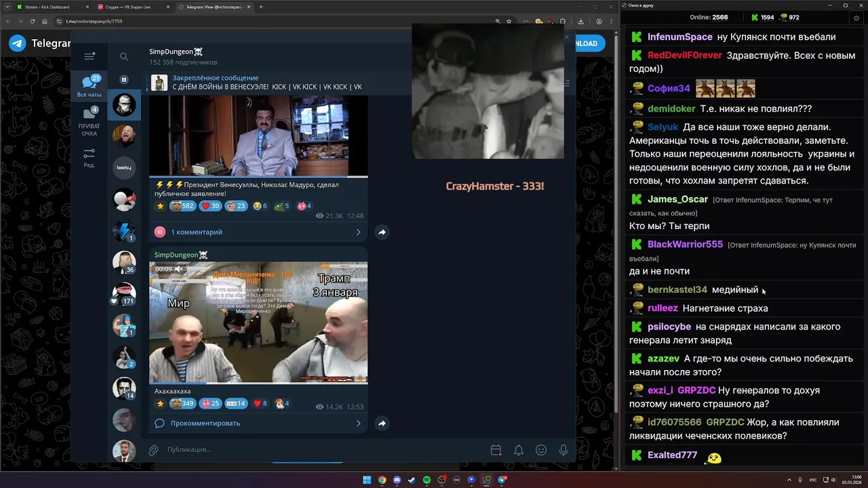Toggle the heart reaction with 8
Screen dimensions: 868x488
click(x=260, y=403)
